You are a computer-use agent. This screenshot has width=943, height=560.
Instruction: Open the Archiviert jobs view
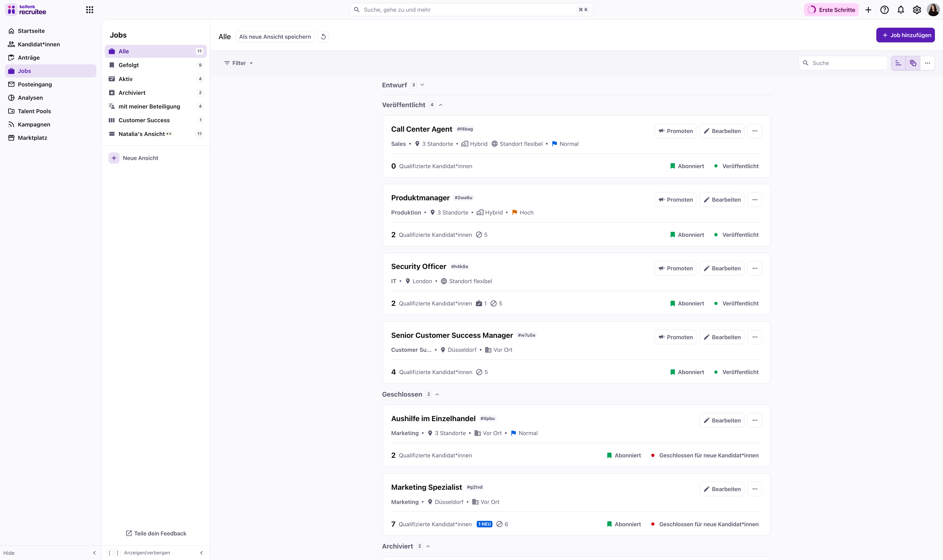132,93
